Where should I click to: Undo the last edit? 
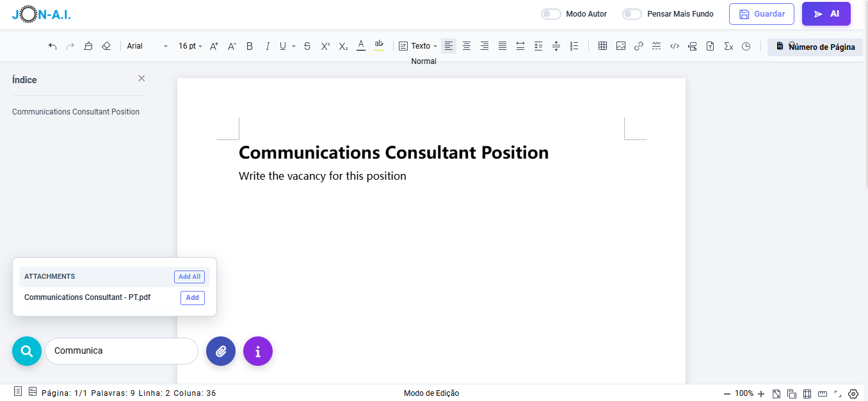pyautogui.click(x=52, y=46)
